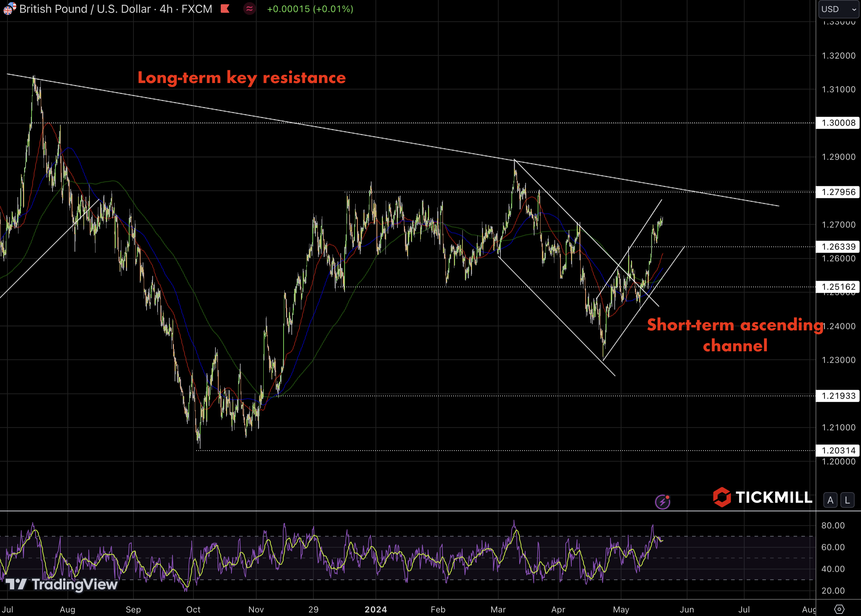Click the May label on time axis
The height and width of the screenshot is (616, 861).
click(x=621, y=609)
